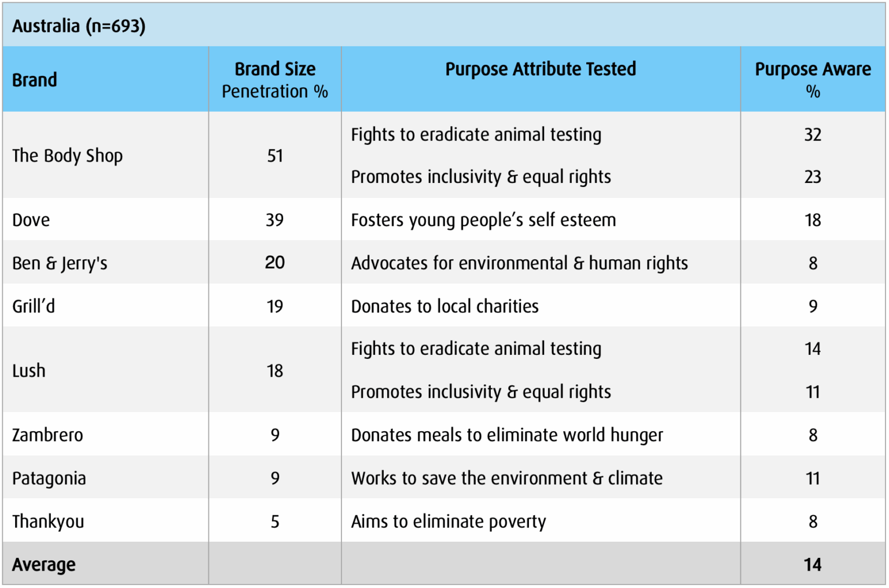Viewport: 889px width, 588px height.
Task: Select the "Zambrero" brand name
Action: pos(47,435)
